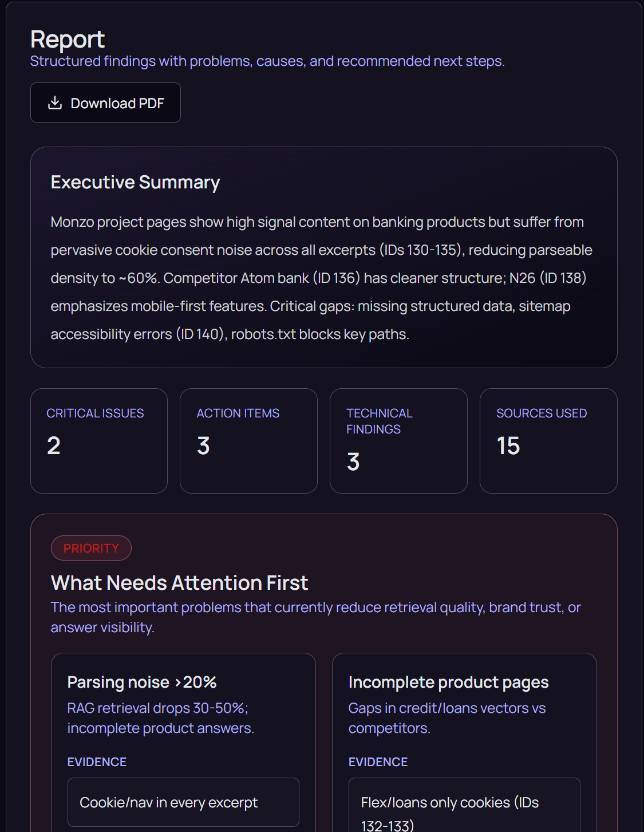This screenshot has width=644, height=832.
Task: Open the Action Items stat card
Action: coord(248,440)
